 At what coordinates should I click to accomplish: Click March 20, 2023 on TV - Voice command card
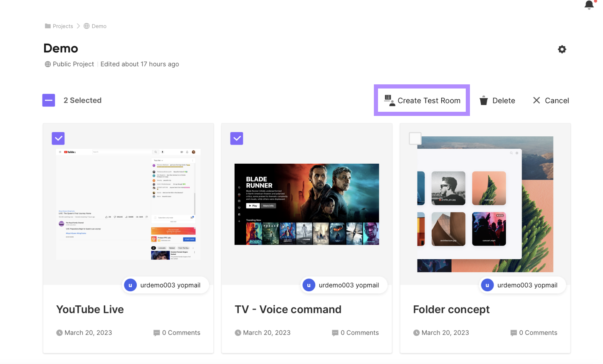267,333
